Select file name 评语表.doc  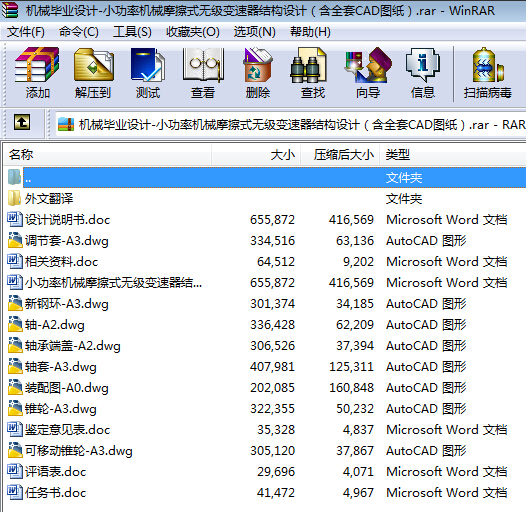(x=55, y=472)
